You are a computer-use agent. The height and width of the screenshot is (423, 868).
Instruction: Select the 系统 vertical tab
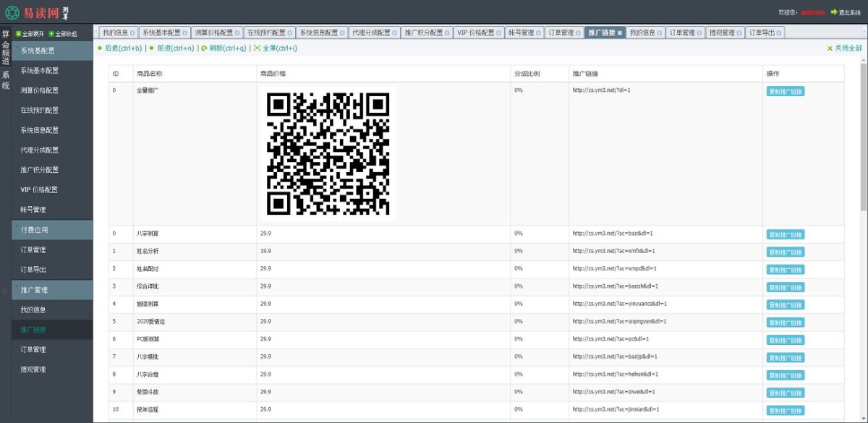(x=6, y=80)
